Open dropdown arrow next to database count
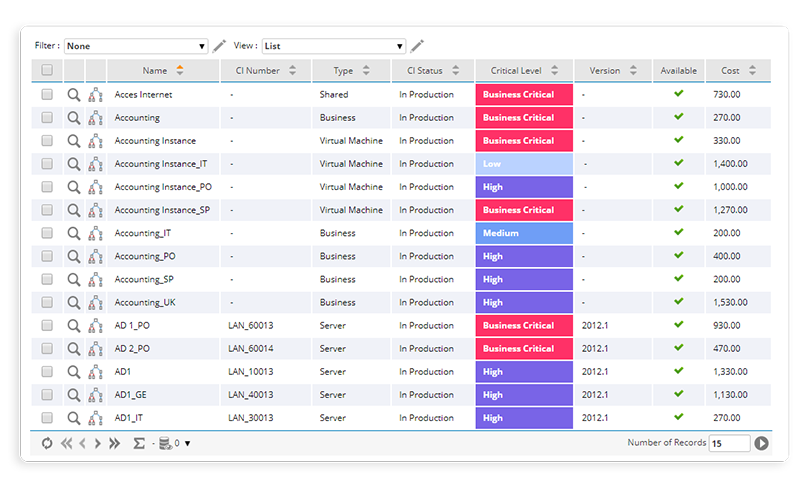Image resolution: width=800 pixels, height=490 pixels. [187, 444]
